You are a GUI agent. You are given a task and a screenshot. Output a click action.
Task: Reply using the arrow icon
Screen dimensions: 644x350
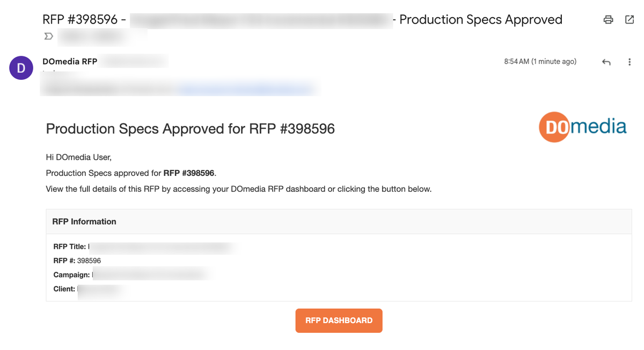click(x=606, y=62)
